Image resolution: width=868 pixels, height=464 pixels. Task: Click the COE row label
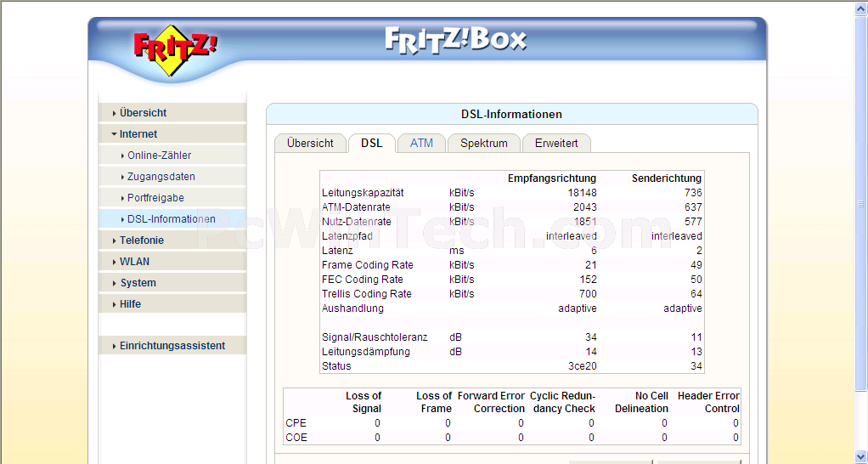(296, 438)
